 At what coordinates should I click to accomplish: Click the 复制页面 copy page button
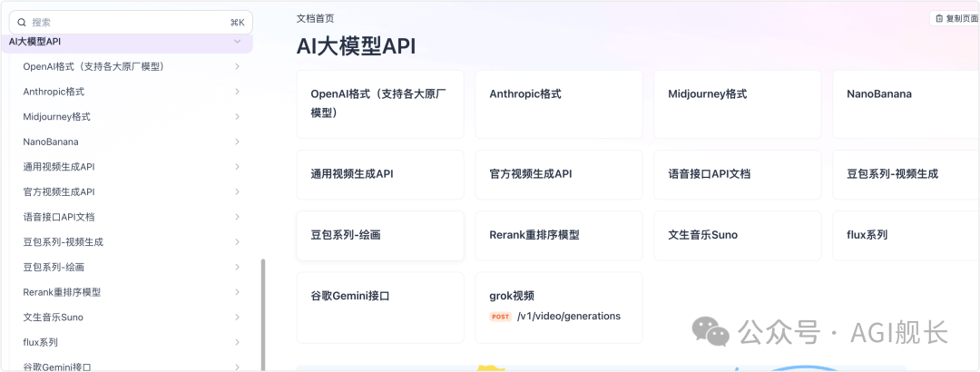pos(955,18)
